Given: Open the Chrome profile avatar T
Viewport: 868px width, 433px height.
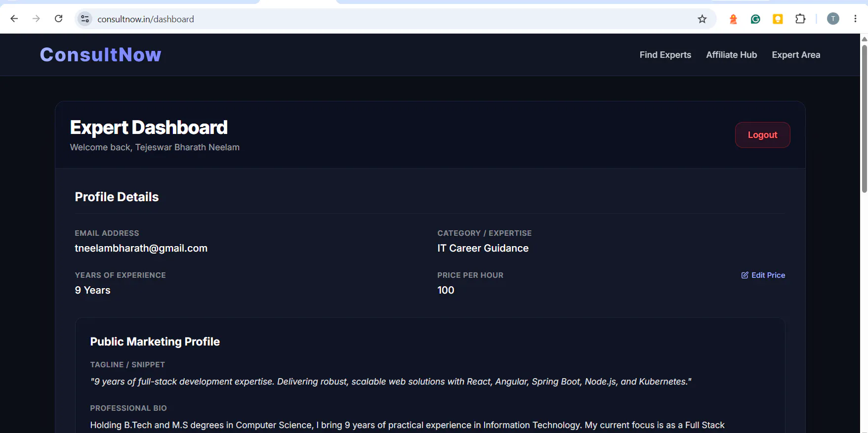Looking at the screenshot, I should click(x=833, y=19).
